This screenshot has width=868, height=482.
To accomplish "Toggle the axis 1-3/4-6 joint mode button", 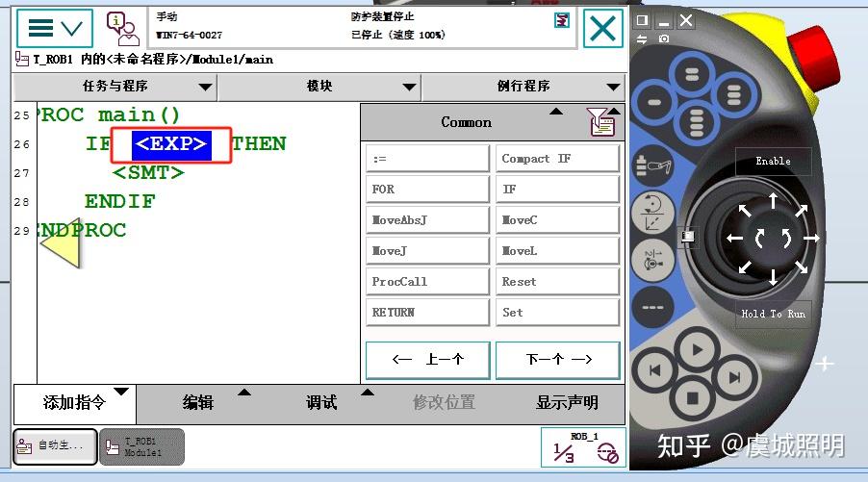I will [x=653, y=259].
